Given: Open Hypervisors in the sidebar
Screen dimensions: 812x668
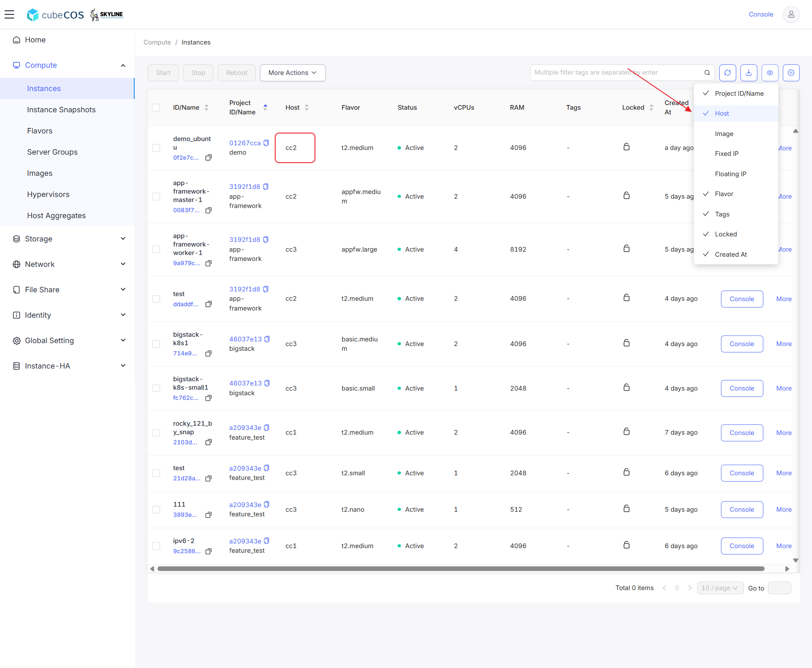Looking at the screenshot, I should [x=48, y=194].
